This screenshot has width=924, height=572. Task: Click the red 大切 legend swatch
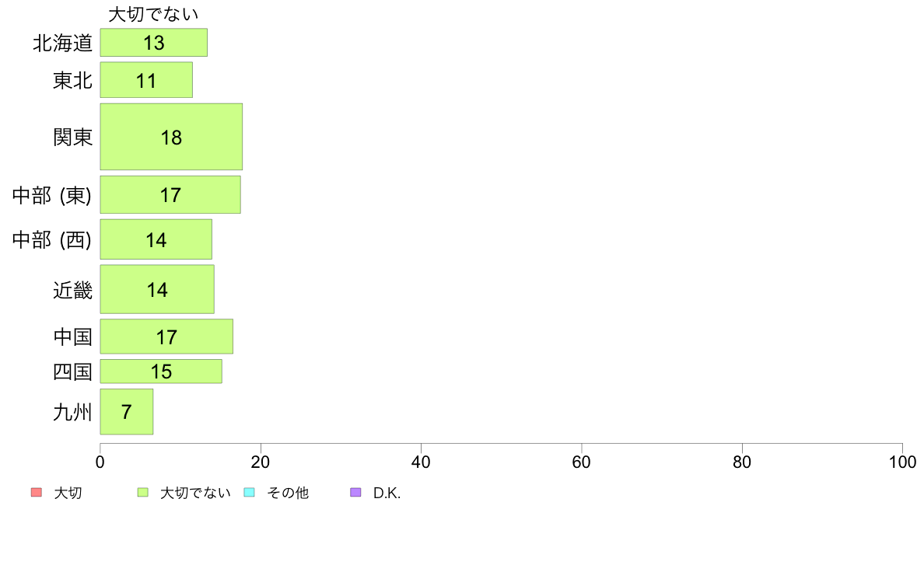click(36, 492)
